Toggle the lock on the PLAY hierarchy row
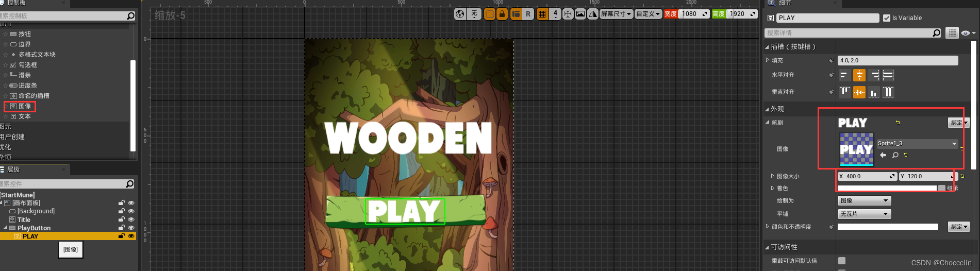This screenshot has height=271, width=980. click(122, 236)
